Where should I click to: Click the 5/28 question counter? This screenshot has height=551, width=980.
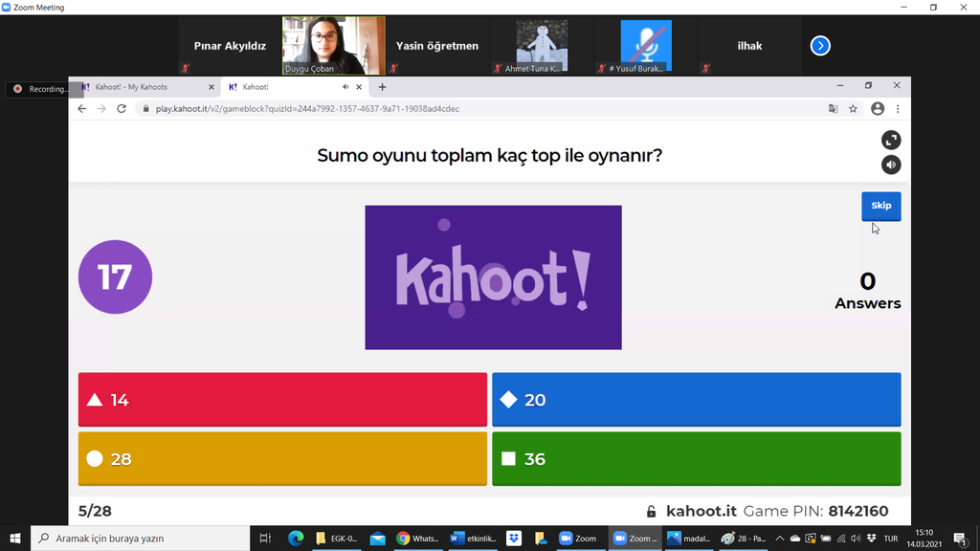95,511
